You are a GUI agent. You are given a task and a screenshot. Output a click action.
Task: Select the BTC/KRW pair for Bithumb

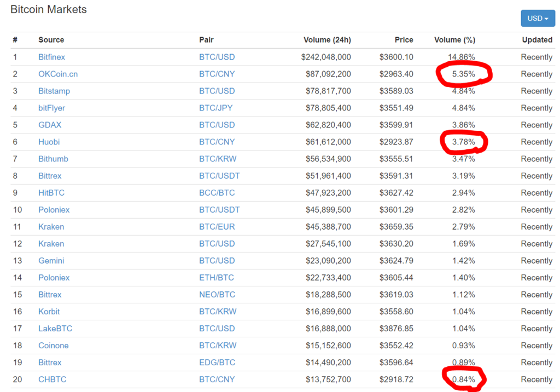click(218, 159)
